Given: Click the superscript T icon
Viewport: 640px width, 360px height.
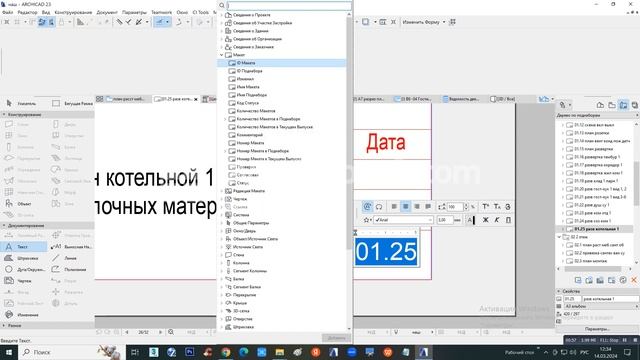Looking at the screenshot, I should pos(485,207).
